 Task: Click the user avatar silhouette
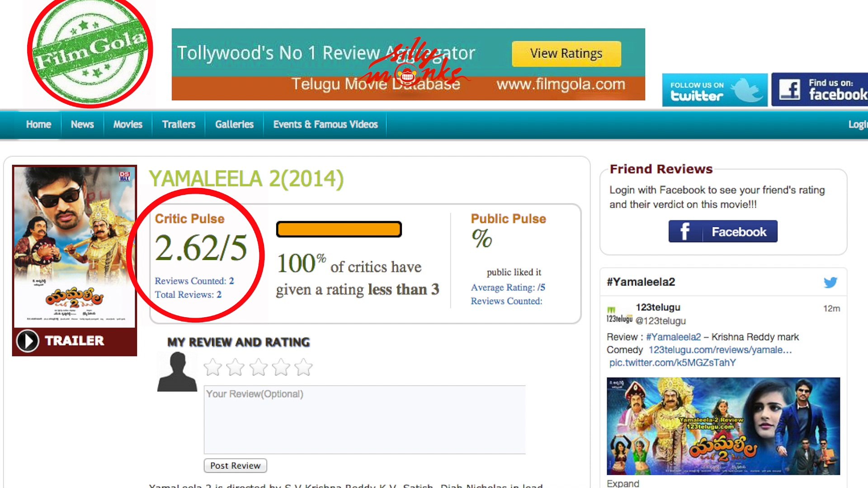coord(177,372)
